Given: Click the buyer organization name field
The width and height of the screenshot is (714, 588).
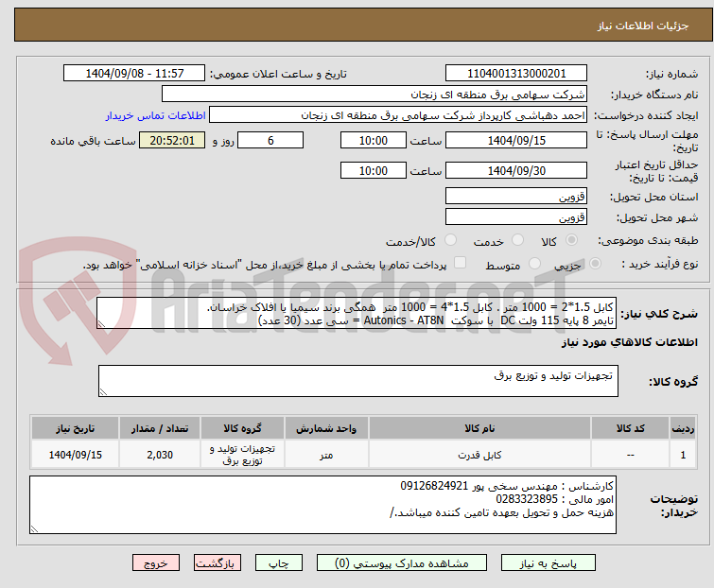Looking at the screenshot, I should (374, 95).
